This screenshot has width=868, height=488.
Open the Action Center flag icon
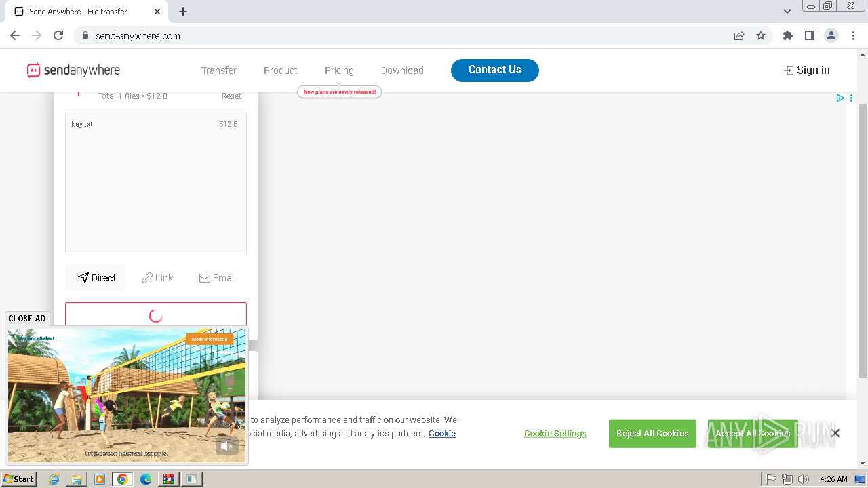coord(771,479)
